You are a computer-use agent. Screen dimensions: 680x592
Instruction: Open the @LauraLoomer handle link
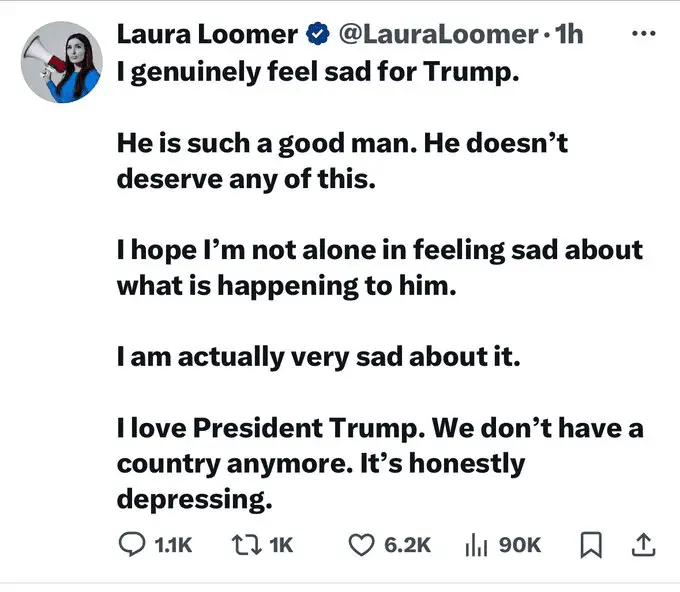tap(440, 34)
